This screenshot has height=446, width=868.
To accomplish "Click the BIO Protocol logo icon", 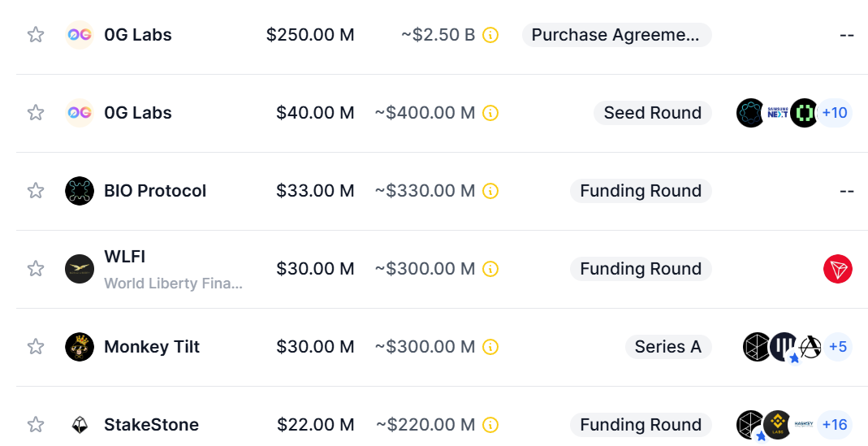I will [x=80, y=191].
